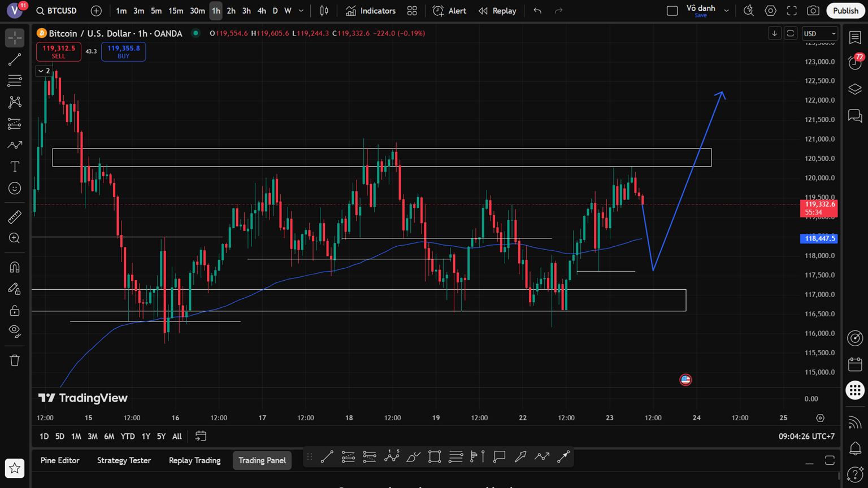Set range to 1D
The image size is (868, 488).
[x=44, y=436]
